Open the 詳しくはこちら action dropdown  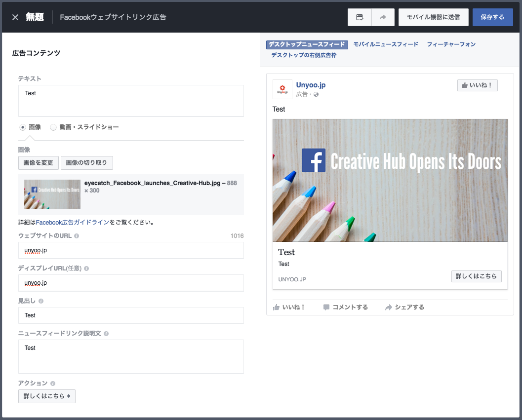pos(47,396)
